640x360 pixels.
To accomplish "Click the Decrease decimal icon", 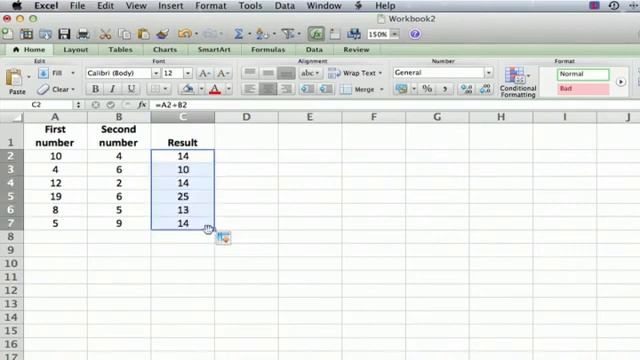I will (485, 89).
